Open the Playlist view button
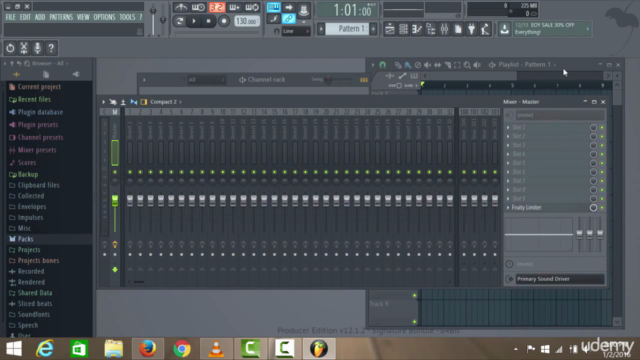This screenshot has width=640, height=360. tap(390, 29)
